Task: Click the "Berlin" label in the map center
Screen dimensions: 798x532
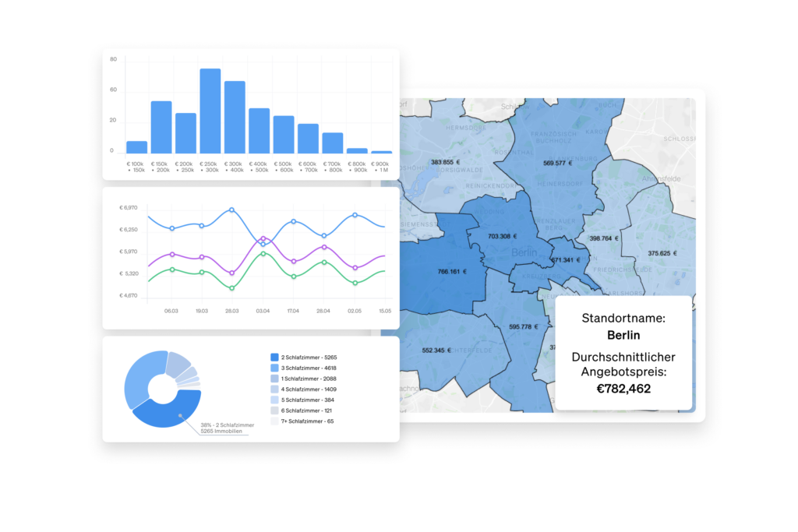Action: 523,252
